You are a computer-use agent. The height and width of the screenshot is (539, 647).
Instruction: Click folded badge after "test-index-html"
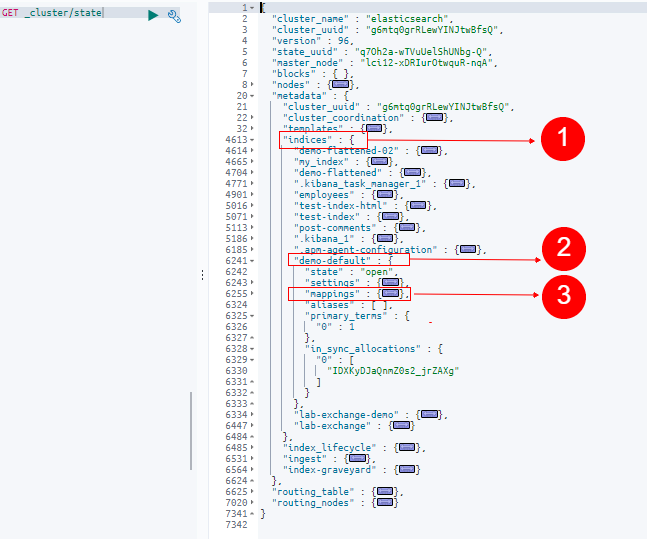(x=418, y=206)
